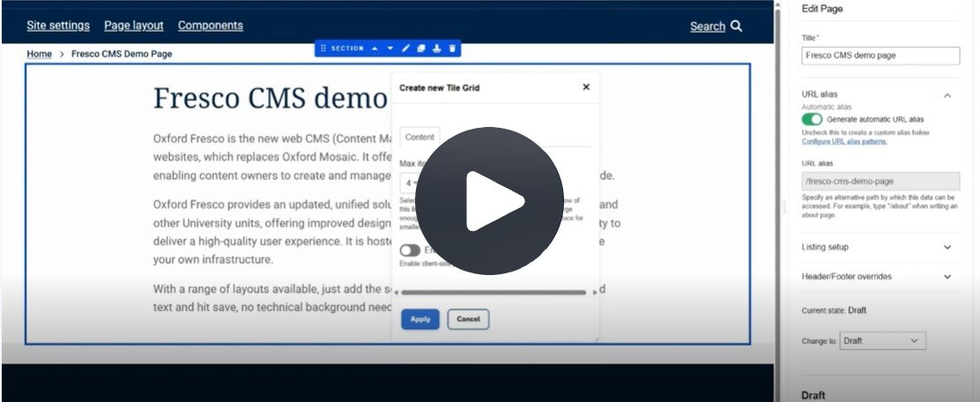Play the video with the large play button
The width and height of the screenshot is (980, 402).
pyautogui.click(x=489, y=201)
